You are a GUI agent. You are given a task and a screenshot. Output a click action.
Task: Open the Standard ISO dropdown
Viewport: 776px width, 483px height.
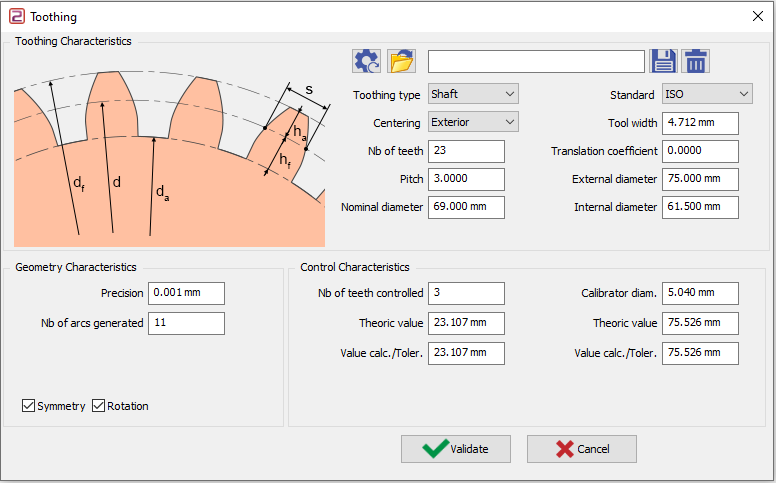click(706, 94)
